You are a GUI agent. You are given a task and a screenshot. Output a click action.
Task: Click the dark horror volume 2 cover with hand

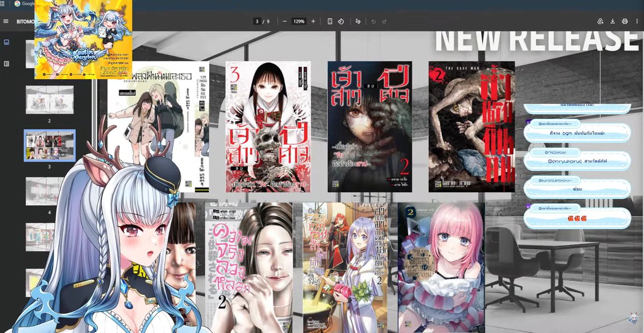(370, 127)
